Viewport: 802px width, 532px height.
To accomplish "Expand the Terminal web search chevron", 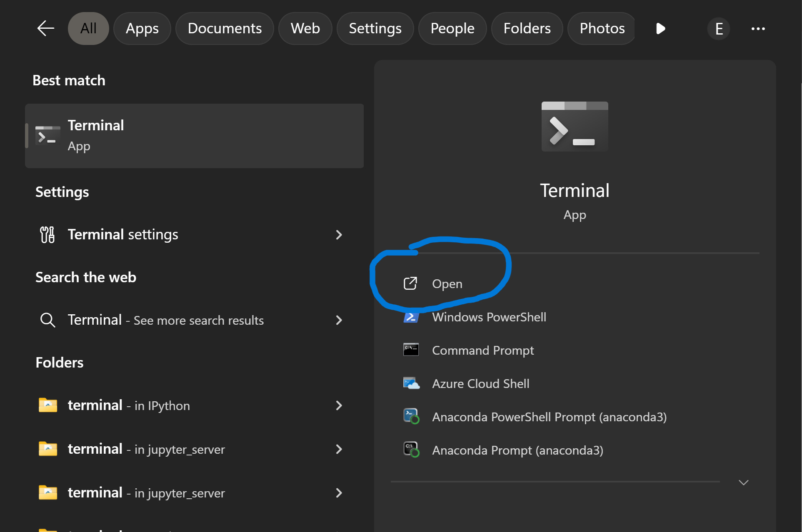I will [339, 320].
